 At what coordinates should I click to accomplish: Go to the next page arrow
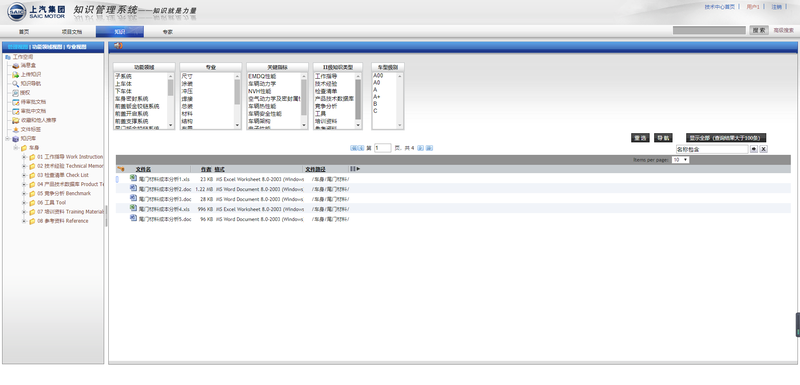pyautogui.click(x=421, y=148)
